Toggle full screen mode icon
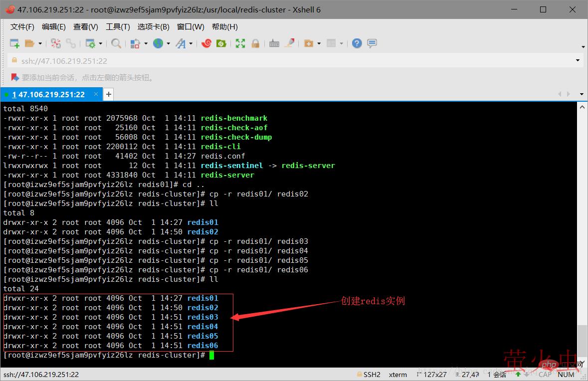The image size is (588, 381). click(x=240, y=44)
